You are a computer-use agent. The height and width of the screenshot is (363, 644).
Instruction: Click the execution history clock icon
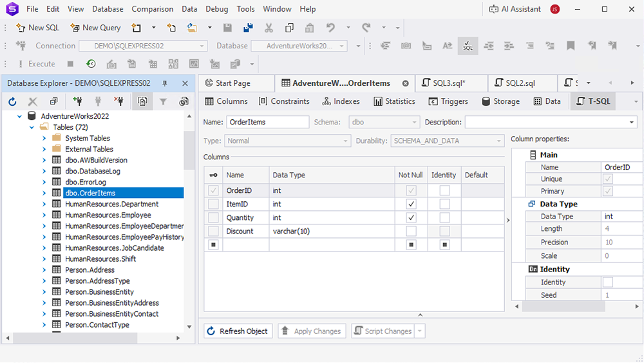(91, 64)
